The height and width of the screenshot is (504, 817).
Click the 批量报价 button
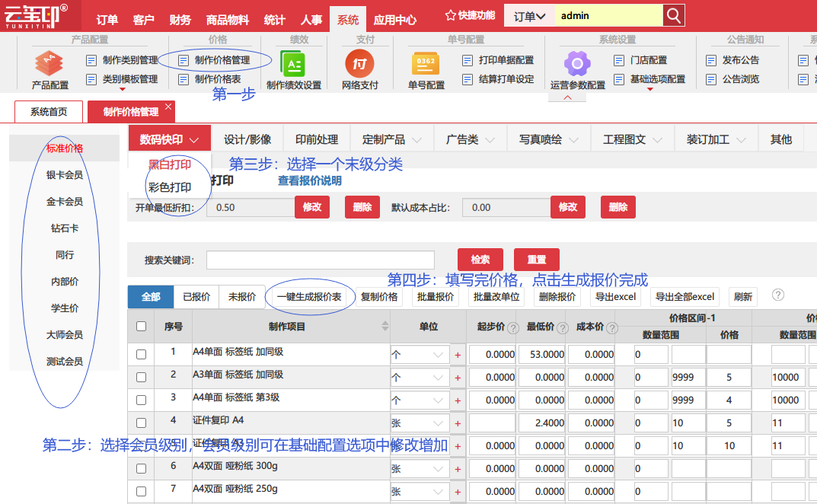click(435, 297)
